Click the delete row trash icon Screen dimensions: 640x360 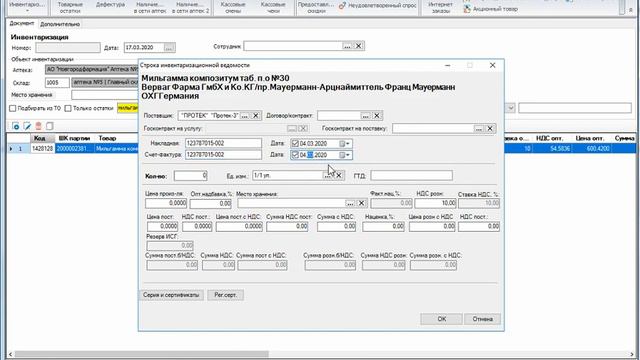click(x=38, y=126)
